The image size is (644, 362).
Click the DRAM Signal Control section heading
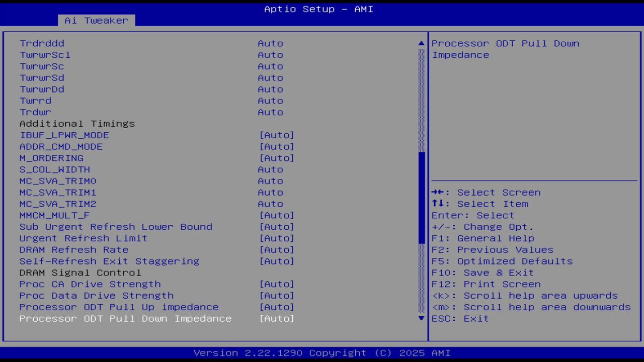(x=80, y=273)
